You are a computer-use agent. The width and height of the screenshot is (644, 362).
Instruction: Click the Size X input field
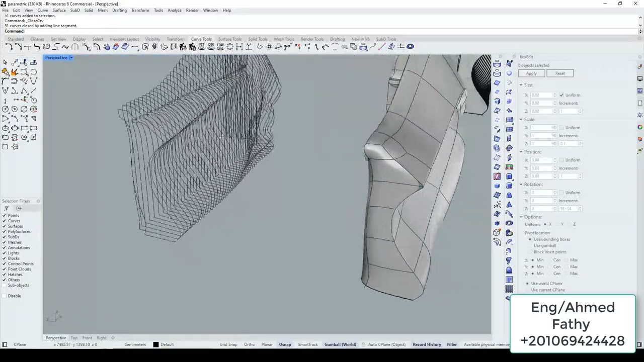541,95
